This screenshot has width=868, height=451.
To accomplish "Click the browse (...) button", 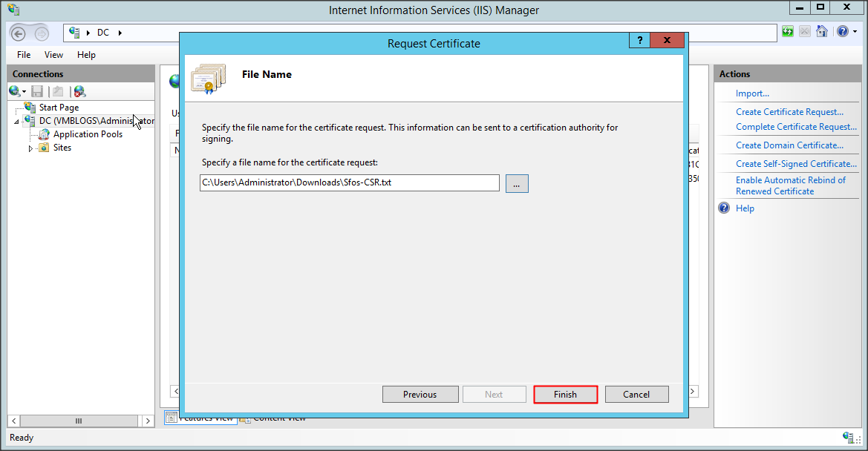I will tap(517, 183).
